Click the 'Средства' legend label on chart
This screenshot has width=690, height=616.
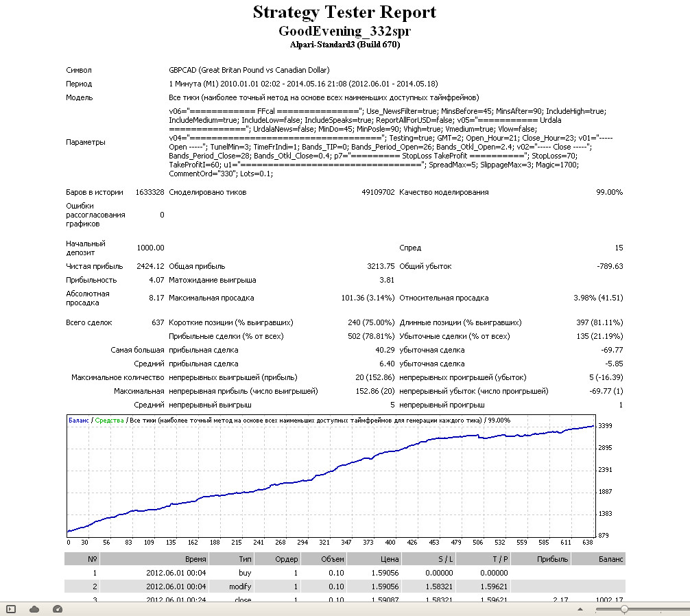109,420
